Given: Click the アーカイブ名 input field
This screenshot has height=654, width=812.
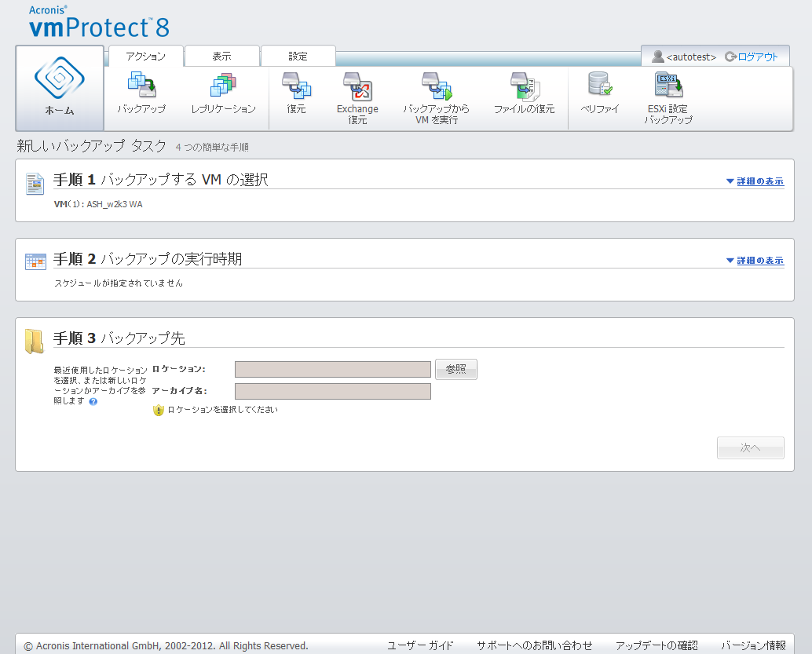Looking at the screenshot, I should point(333,391).
